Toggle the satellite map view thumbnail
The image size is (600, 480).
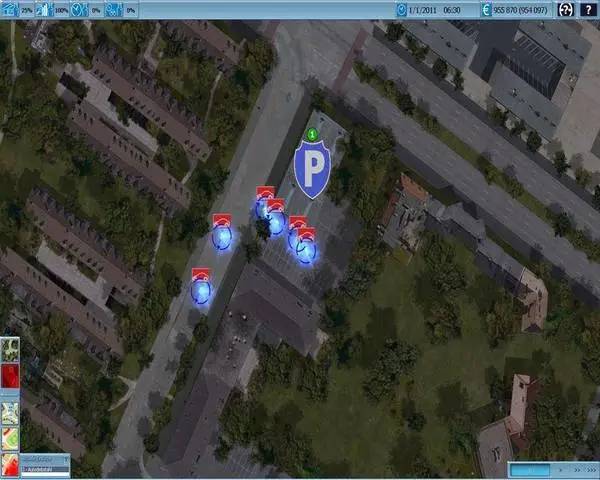(x=10, y=350)
